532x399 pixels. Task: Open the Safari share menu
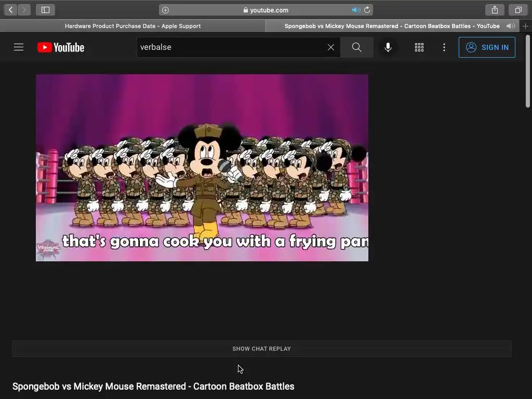pyautogui.click(x=495, y=10)
